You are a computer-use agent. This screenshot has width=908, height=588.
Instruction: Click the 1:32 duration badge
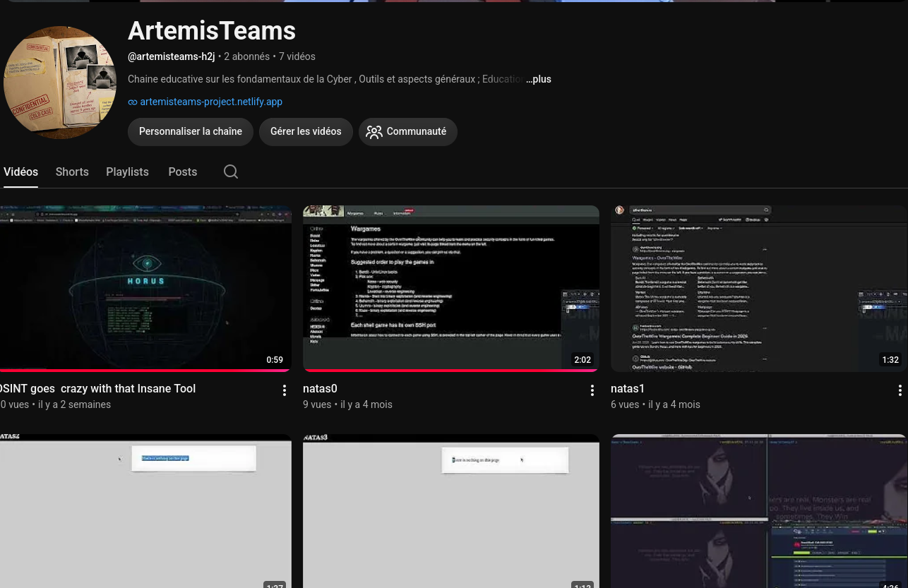pos(890,360)
